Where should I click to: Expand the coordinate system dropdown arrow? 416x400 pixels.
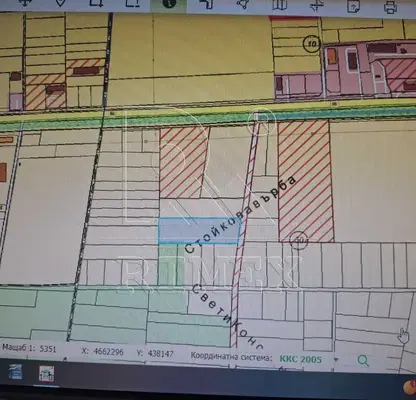point(336,360)
